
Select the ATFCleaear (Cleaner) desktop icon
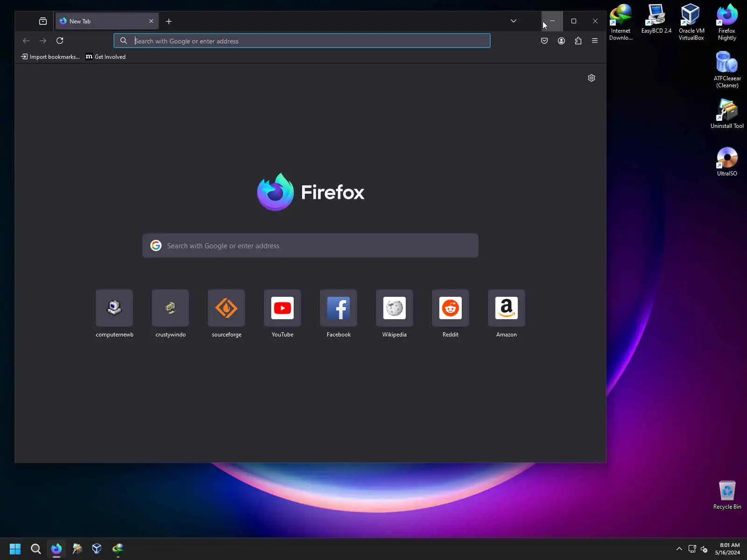pyautogui.click(x=727, y=70)
